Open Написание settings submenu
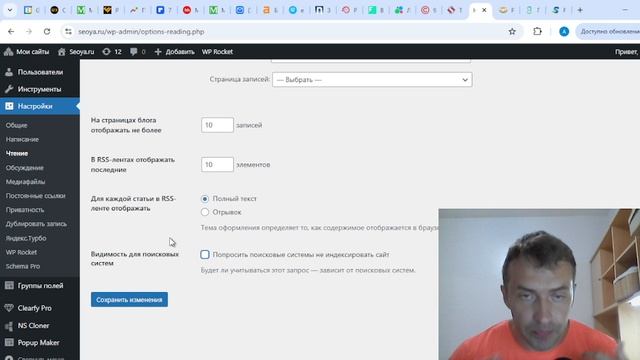The height and width of the screenshot is (360, 640). [22, 139]
